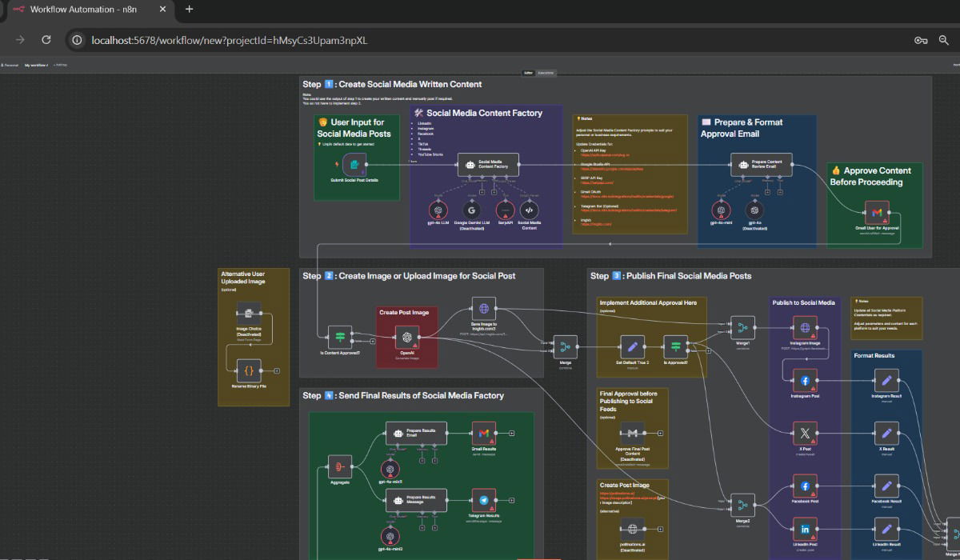Screen dimensions: 960x560
Task: Click the Telegram Results node
Action: pos(483,501)
